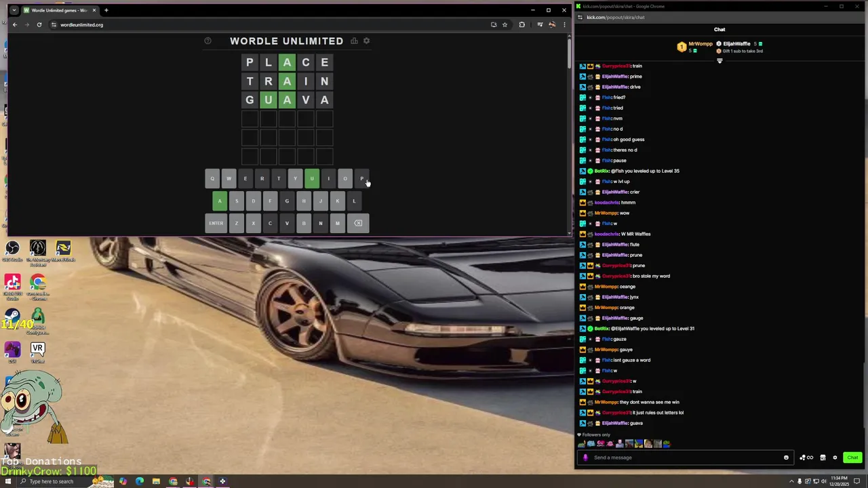The width and height of the screenshot is (868, 488).
Task: Select the TikTok LIVE Studio desktop icon
Action: (x=12, y=287)
